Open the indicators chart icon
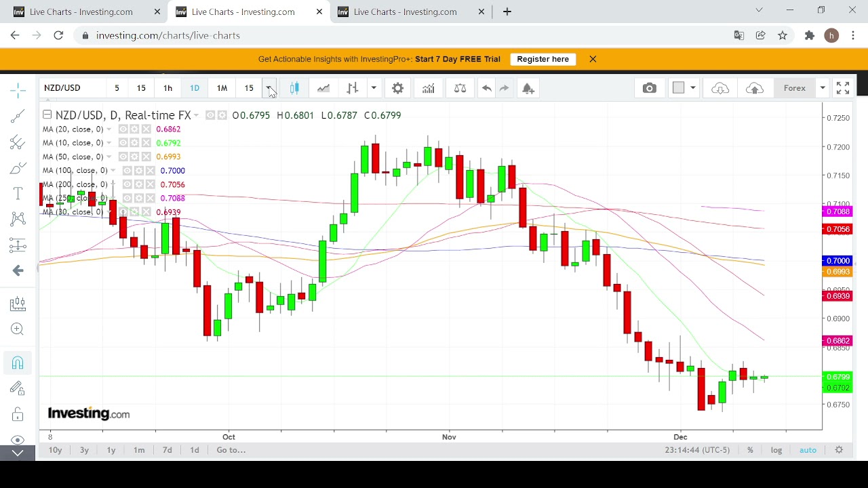868x488 pixels. pyautogui.click(x=428, y=88)
